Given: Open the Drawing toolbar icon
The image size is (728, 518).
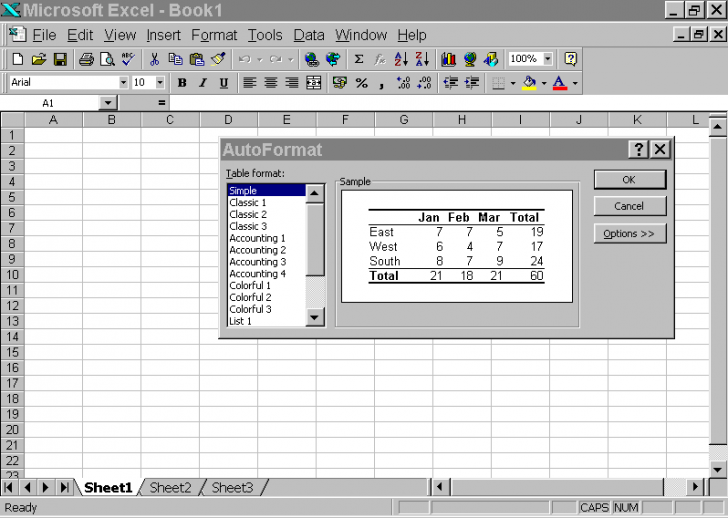Looking at the screenshot, I should [x=491, y=59].
